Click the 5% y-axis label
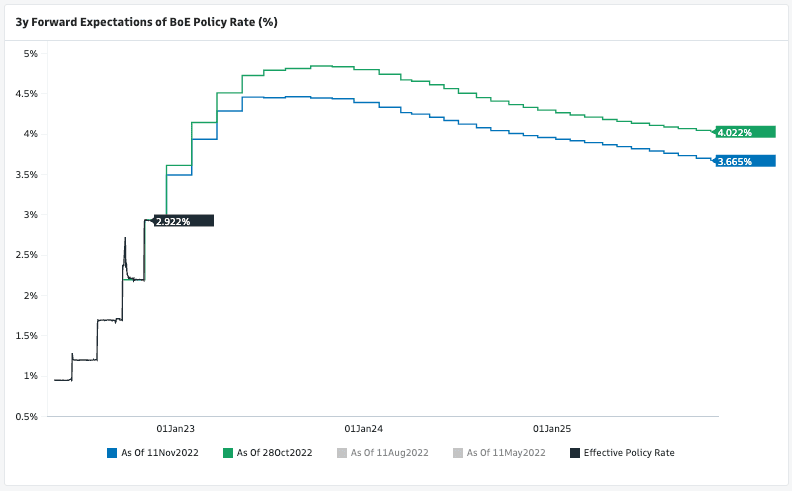Screen dimensions: 792x491 pos(30,53)
